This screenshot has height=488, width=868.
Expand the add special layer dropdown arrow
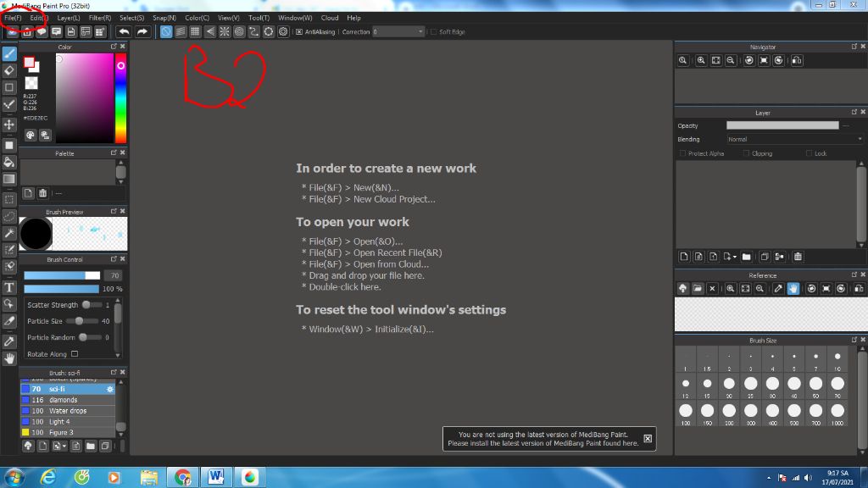(x=735, y=257)
